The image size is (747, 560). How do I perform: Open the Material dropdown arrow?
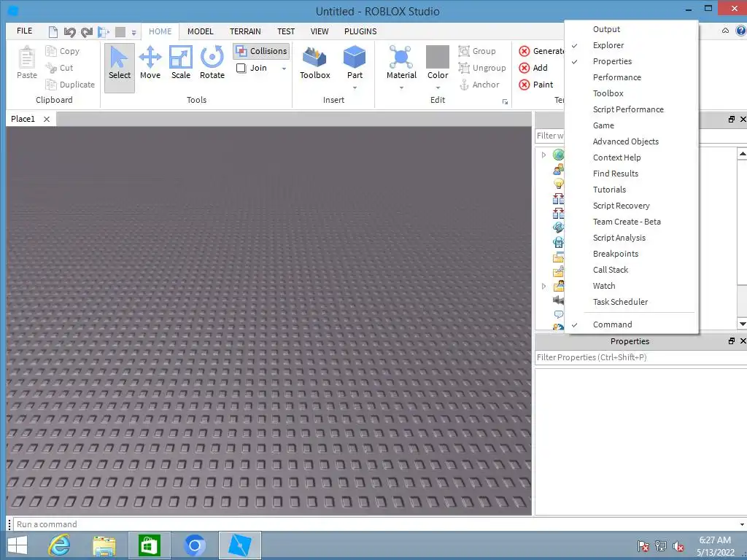[401, 87]
